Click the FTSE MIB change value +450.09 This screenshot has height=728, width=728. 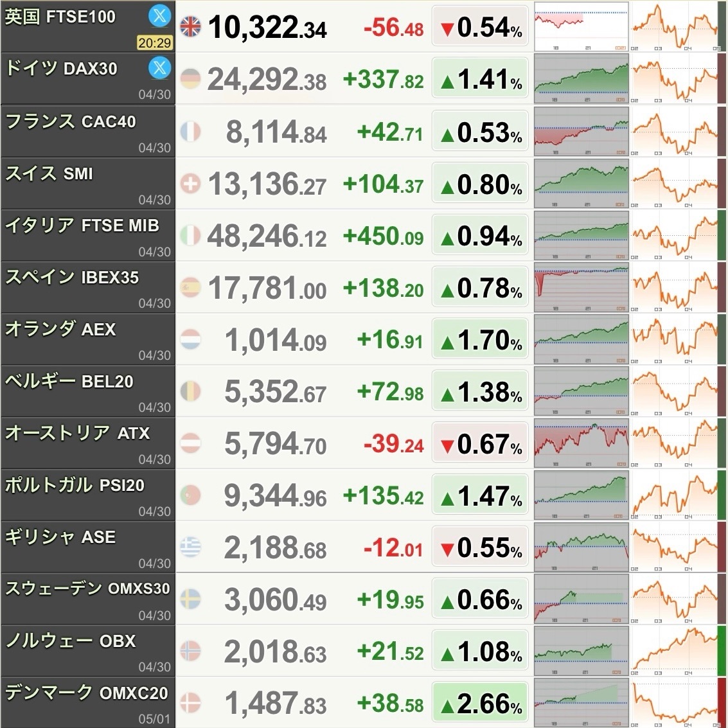[x=384, y=236]
